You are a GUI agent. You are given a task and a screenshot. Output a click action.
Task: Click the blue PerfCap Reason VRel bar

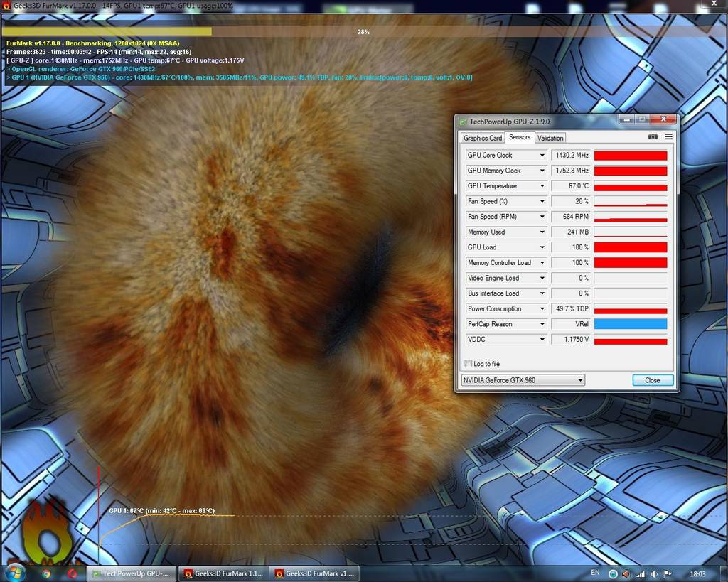pos(631,324)
